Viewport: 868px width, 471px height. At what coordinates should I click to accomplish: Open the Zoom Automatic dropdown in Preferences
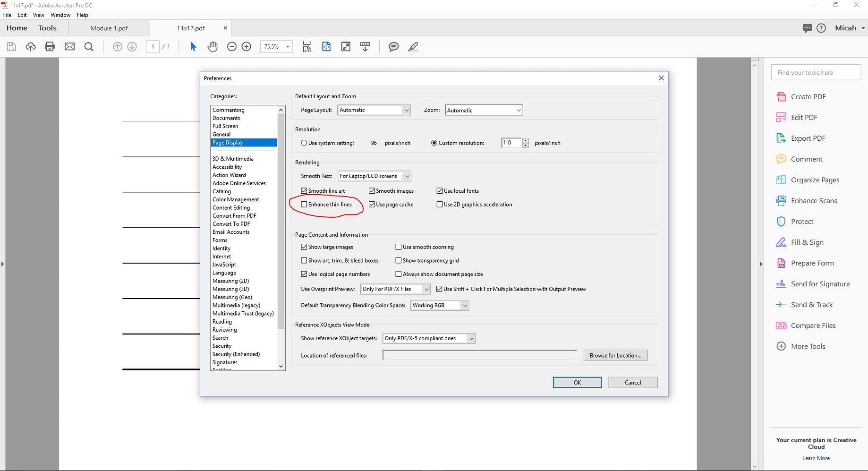(484, 111)
